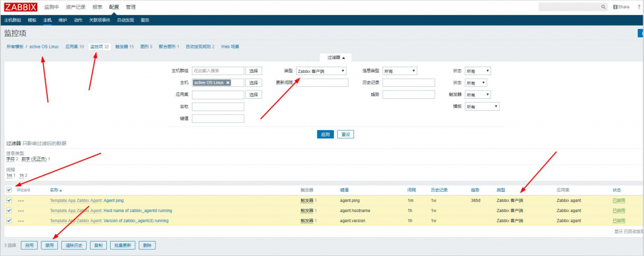The image size is (644, 256).
Task: Click the Share icon in header
Action: point(621,7)
